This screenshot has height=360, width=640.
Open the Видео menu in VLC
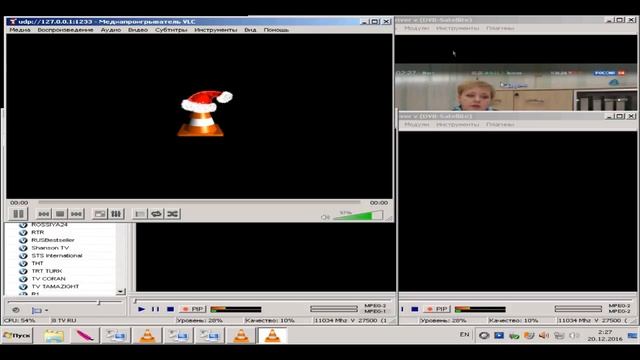(x=138, y=30)
